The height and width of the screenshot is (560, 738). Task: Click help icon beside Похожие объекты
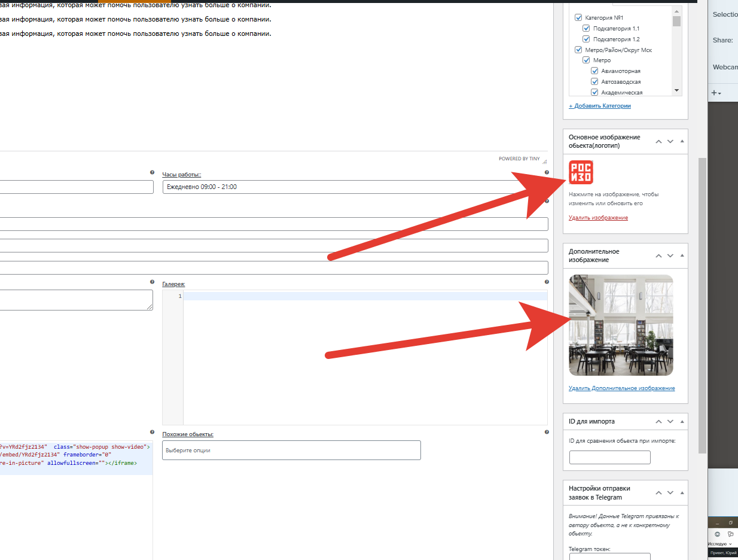point(547,432)
